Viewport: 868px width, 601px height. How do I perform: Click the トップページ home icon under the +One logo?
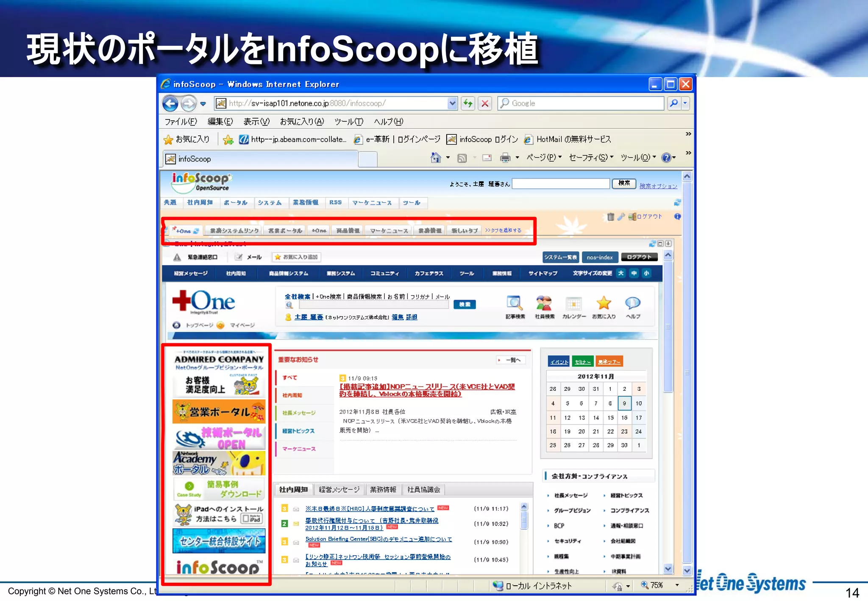[x=177, y=325]
